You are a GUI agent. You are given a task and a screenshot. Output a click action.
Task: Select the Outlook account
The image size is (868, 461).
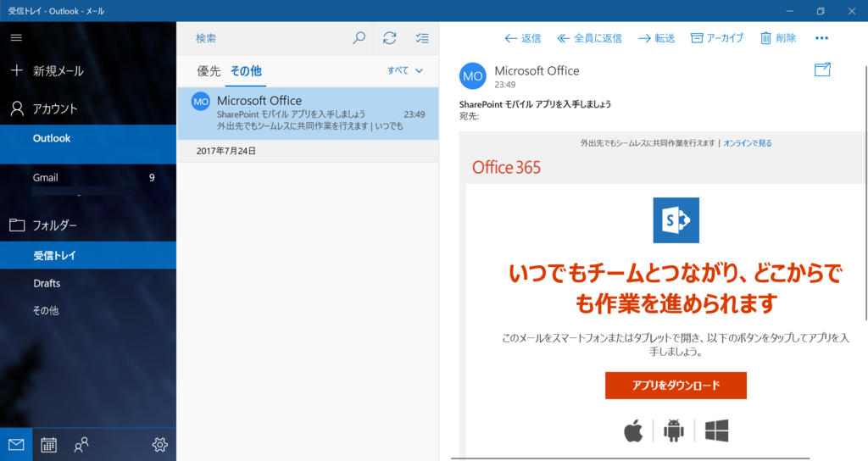click(88, 144)
